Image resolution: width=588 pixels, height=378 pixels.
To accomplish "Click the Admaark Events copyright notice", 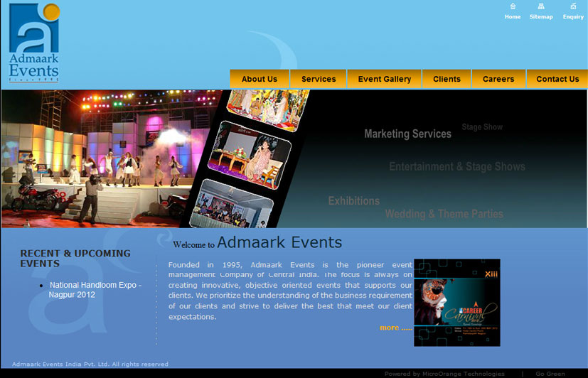I will pos(90,364).
